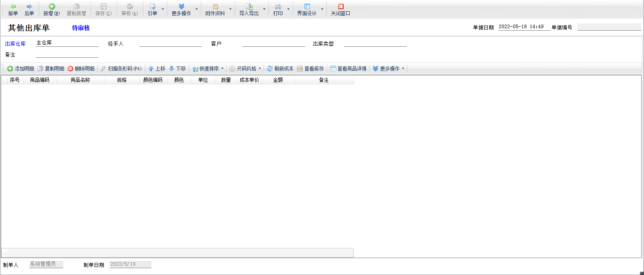Open the 导入导出 dropdown arrow
Screen dimensions: 644x275
pos(264,9)
